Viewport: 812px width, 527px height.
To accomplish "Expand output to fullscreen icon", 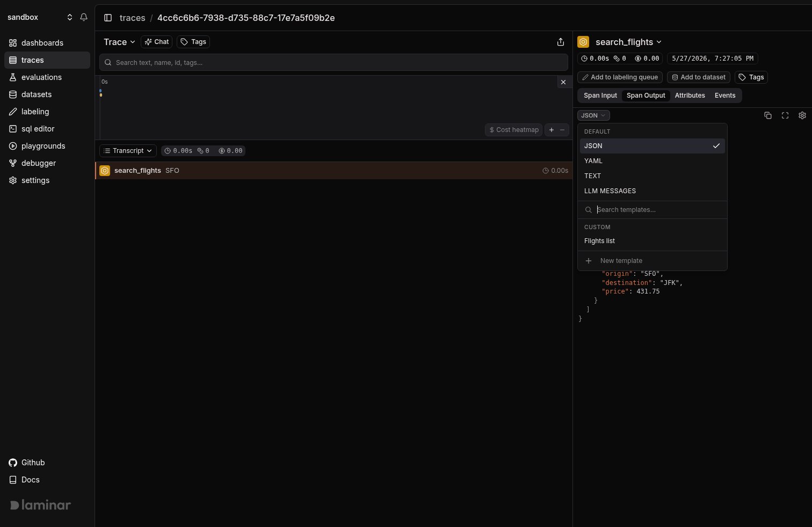I will (x=785, y=115).
